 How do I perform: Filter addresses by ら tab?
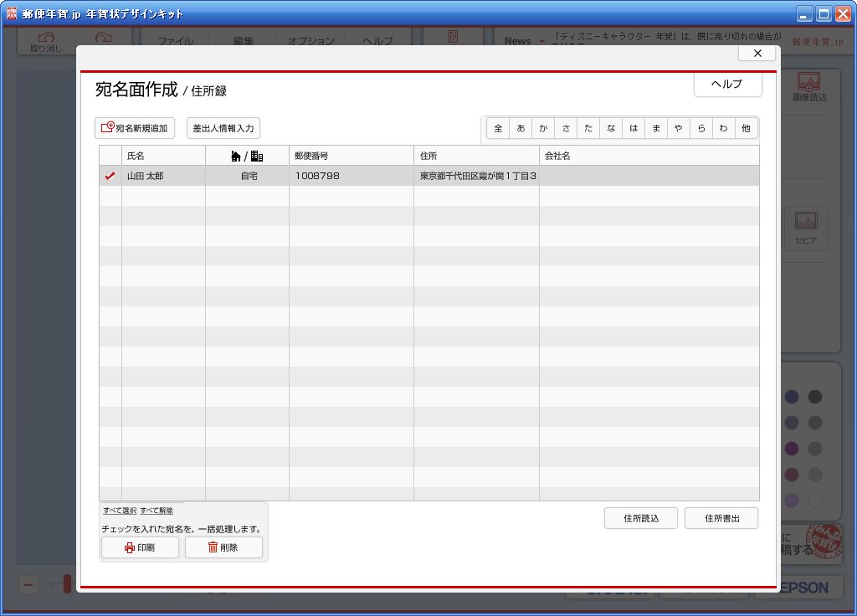coord(701,128)
